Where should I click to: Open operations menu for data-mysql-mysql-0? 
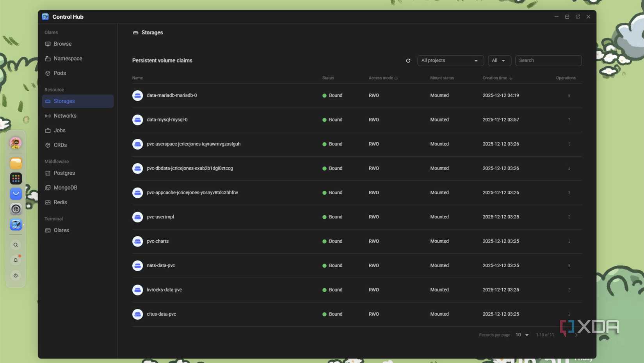coord(569,120)
